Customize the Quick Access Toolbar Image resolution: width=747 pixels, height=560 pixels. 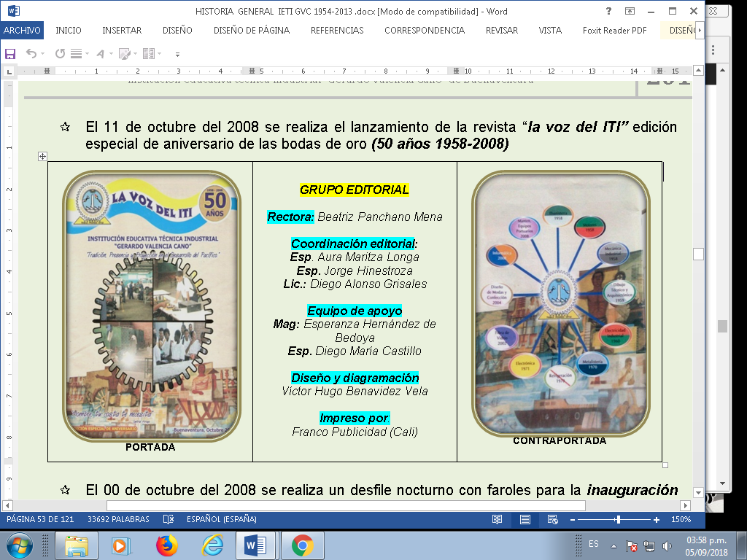(177, 54)
